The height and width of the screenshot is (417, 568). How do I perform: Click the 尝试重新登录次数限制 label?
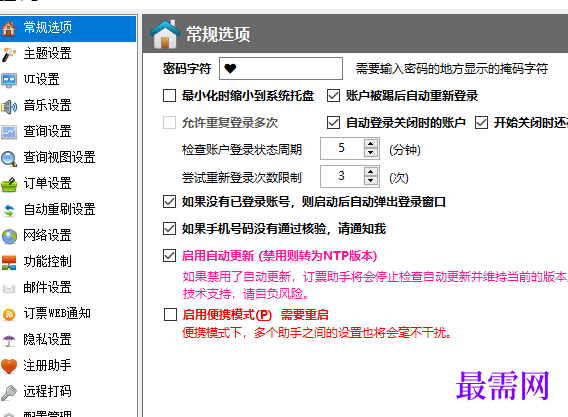click(x=242, y=178)
